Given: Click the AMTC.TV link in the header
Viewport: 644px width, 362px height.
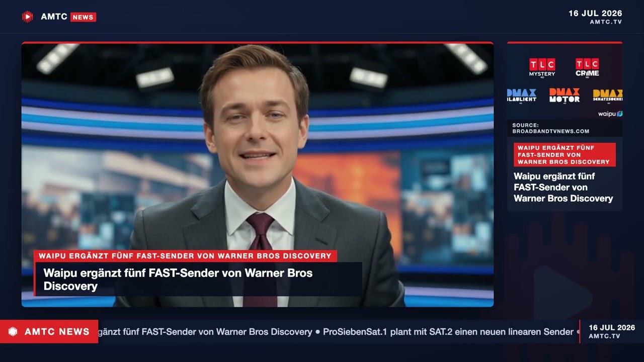Looking at the screenshot, I should (606, 22).
